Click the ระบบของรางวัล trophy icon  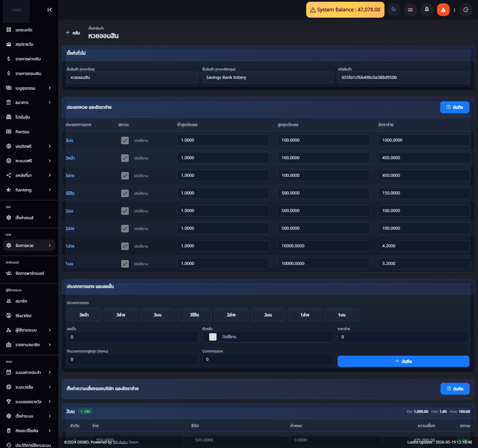click(x=9, y=402)
